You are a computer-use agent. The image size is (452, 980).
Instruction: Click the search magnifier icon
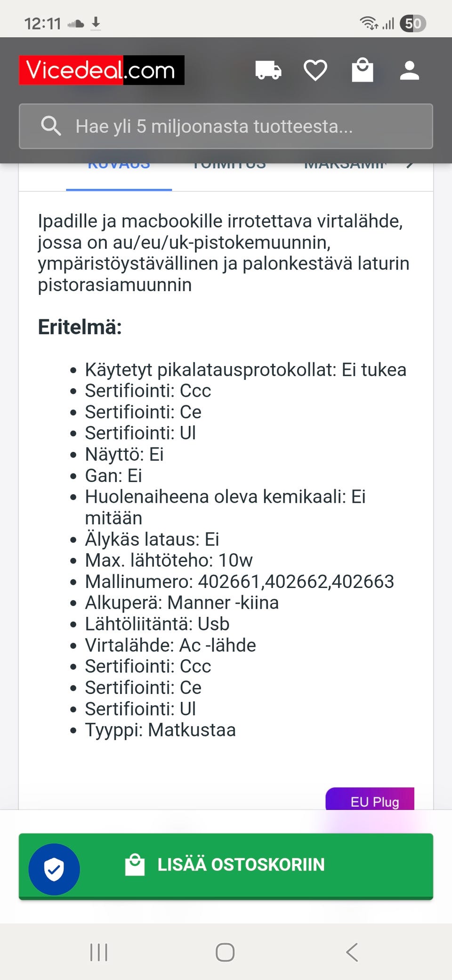tap(51, 126)
